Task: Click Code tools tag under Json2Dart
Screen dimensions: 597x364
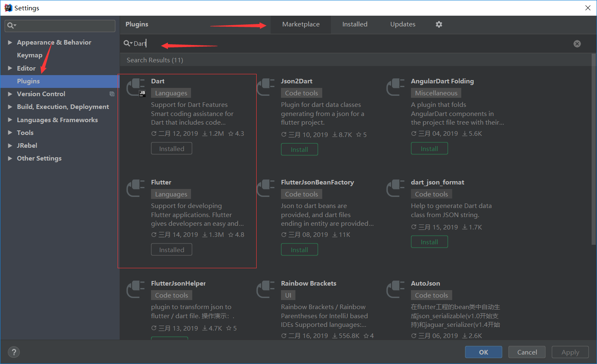Action: pyautogui.click(x=302, y=93)
